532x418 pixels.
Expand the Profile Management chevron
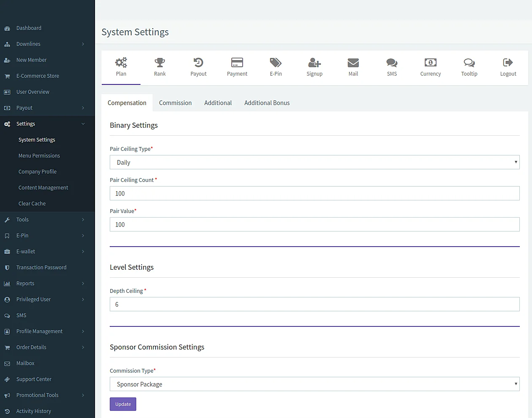click(83, 331)
